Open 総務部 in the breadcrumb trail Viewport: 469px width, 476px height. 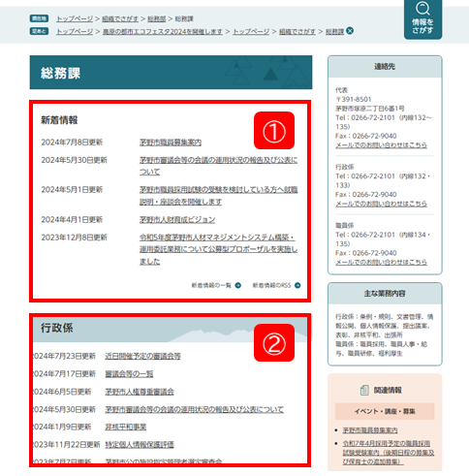[157, 18]
